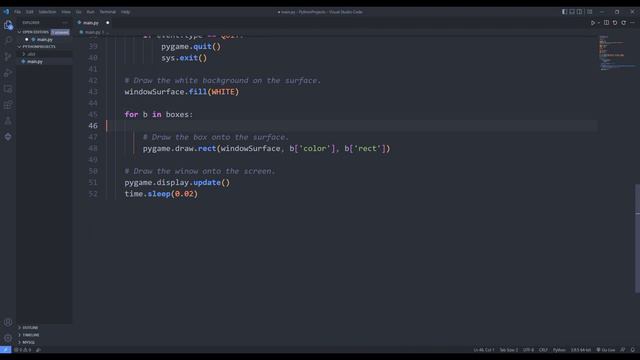Open the bottom diamond-shaped activity bar icon

pos(8,137)
